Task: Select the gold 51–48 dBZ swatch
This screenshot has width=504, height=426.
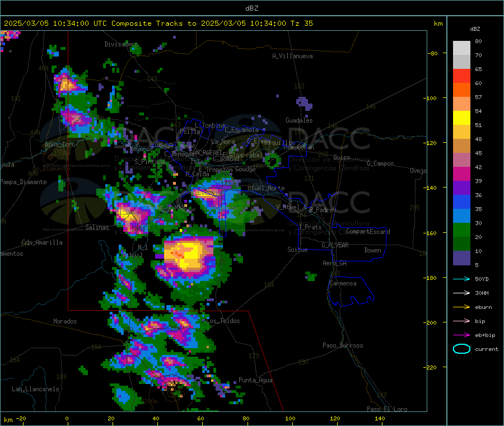Action: [461, 132]
